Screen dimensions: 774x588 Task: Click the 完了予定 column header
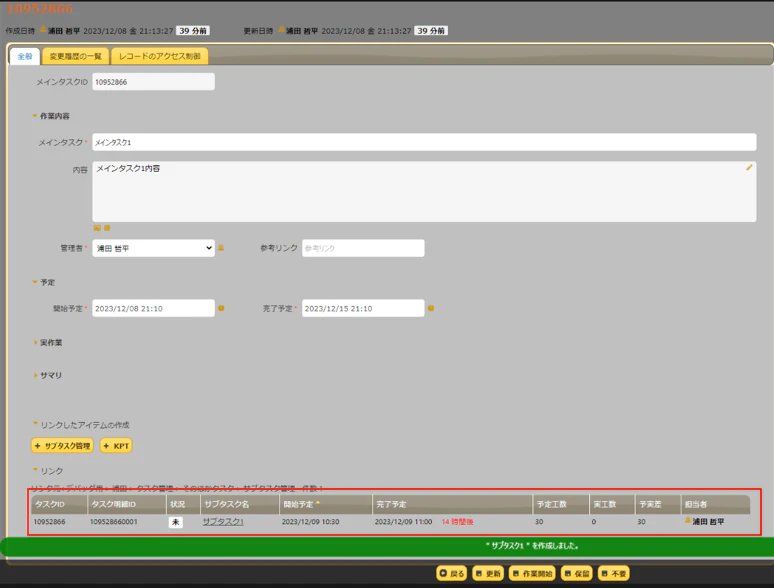(x=452, y=504)
